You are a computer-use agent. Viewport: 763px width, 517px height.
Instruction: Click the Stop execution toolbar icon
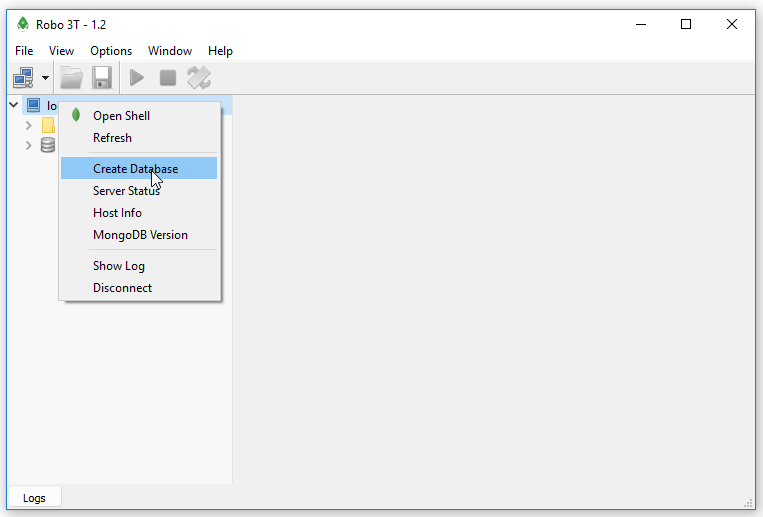[168, 78]
